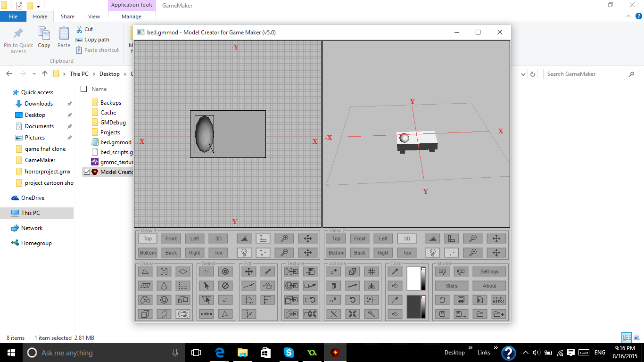Pick the cone shape in Draw panel
The image size is (644, 362).
coord(164,286)
